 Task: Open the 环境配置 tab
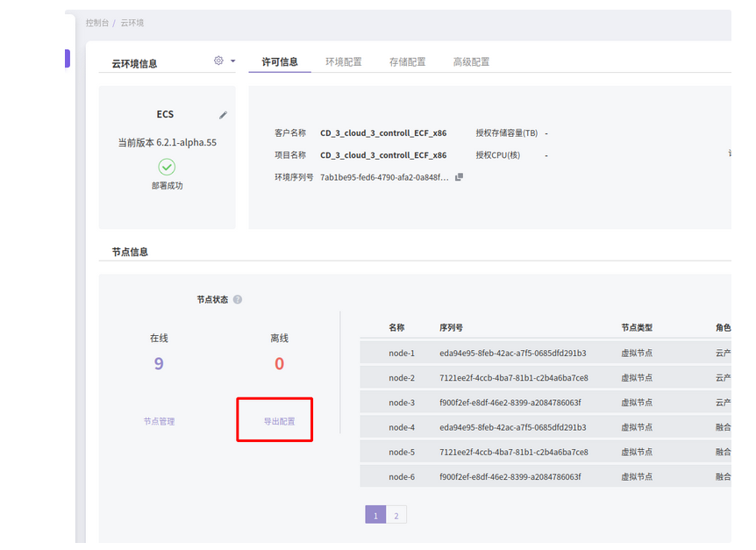(343, 62)
